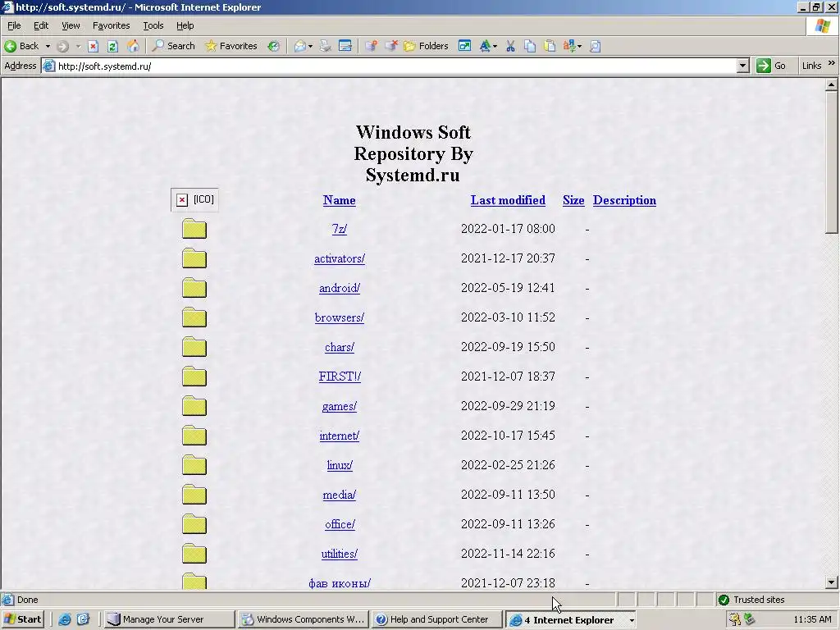Open the File menu
The height and width of the screenshot is (630, 840).
(x=14, y=25)
